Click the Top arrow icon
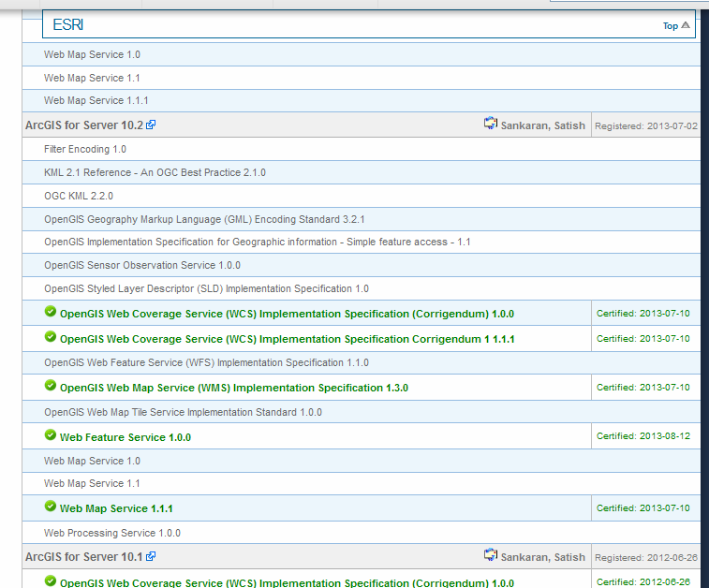Image resolution: width=709 pixels, height=588 pixels. 686,25
